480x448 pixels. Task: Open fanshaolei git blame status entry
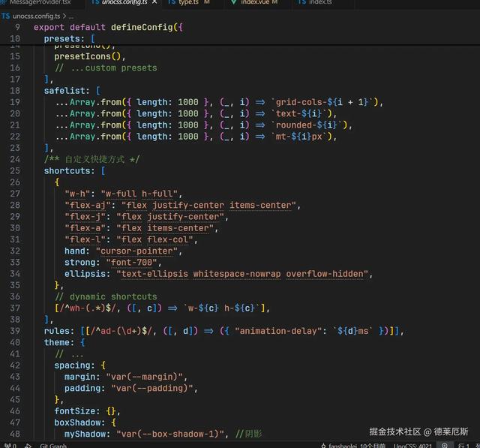[x=353, y=445]
